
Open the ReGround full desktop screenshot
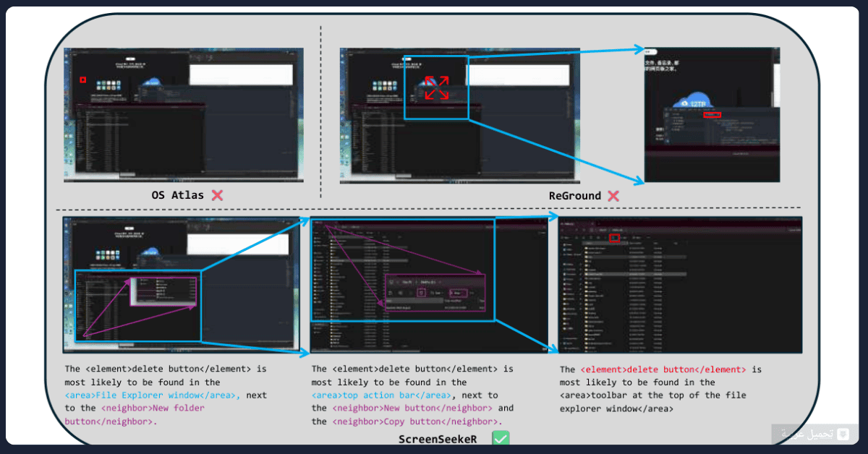(460, 115)
